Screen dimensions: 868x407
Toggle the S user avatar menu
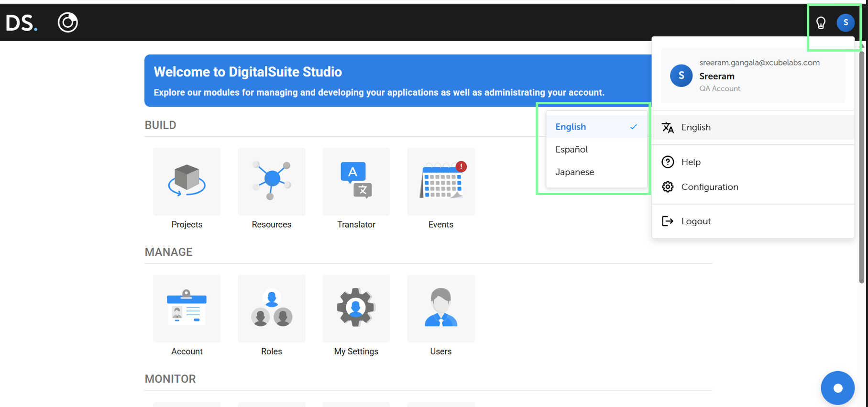tap(845, 22)
